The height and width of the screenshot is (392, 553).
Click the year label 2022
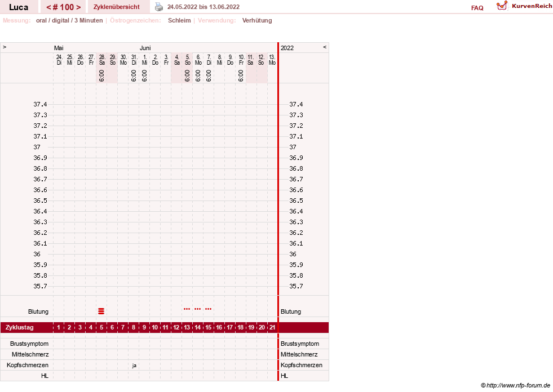287,48
